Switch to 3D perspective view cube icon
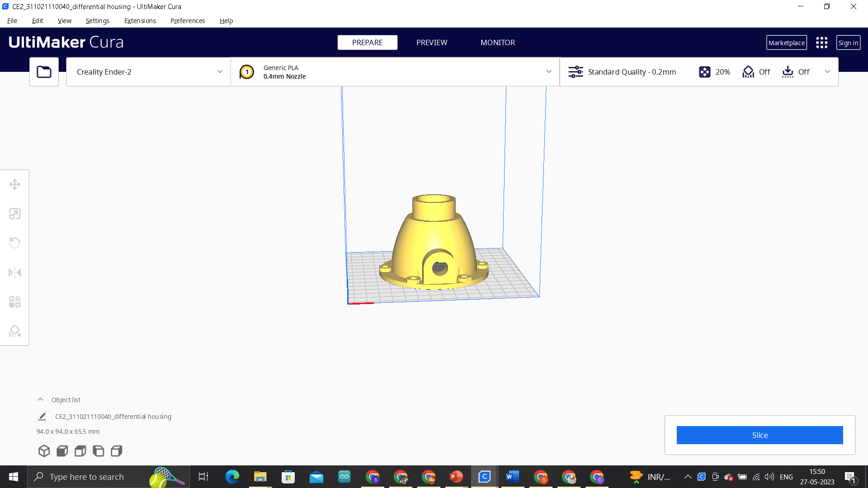The height and width of the screenshot is (488, 868). [x=44, y=451]
